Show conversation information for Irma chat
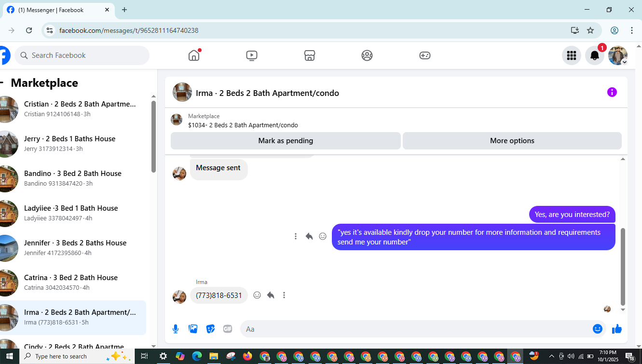This screenshot has width=642, height=364. (612, 92)
